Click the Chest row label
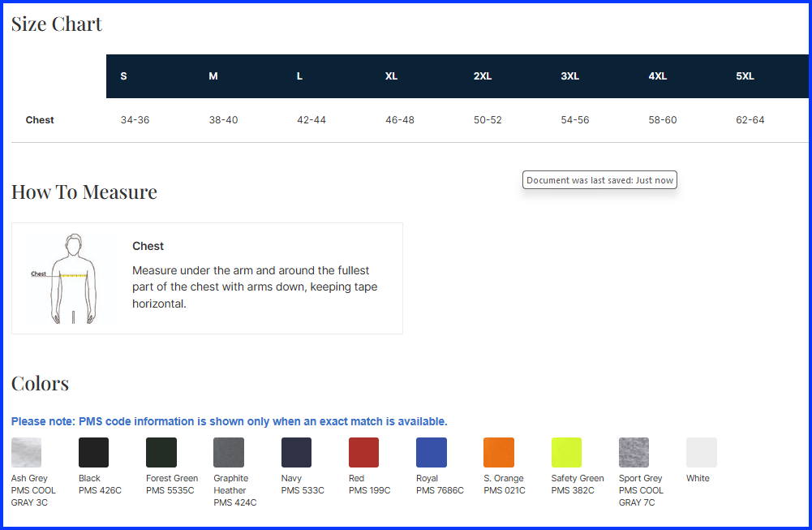 (40, 120)
